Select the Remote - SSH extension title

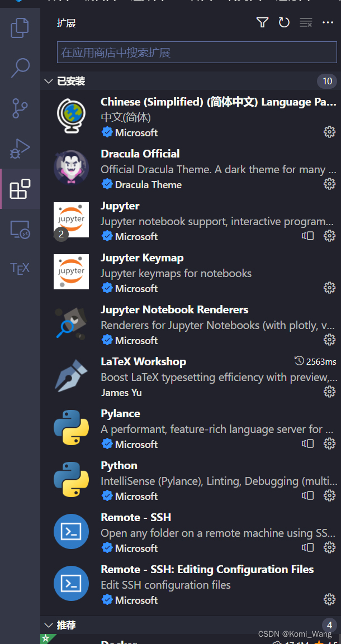[136, 518]
